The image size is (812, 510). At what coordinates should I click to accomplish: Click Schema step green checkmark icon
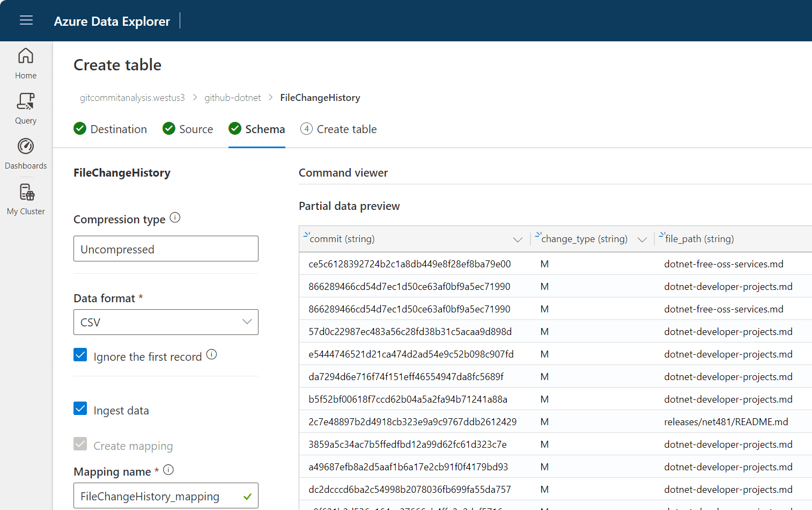(x=235, y=128)
